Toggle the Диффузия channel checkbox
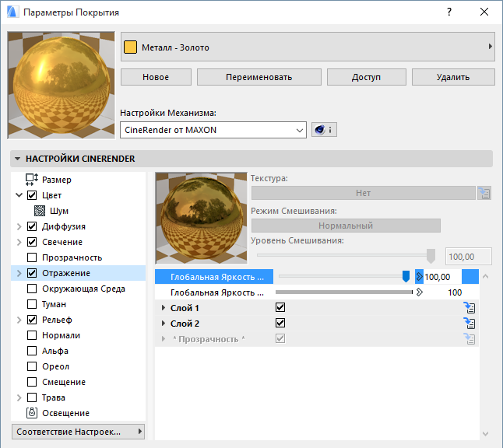Image resolution: width=503 pixels, height=448 pixels. click(x=32, y=226)
